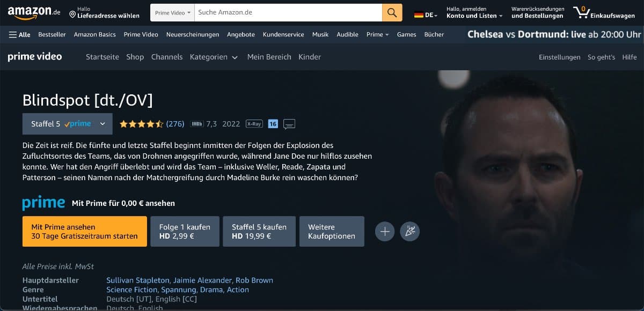Screen dimensions: 644x311
Task: Open the Alle hamburger menu
Action: [19, 34]
